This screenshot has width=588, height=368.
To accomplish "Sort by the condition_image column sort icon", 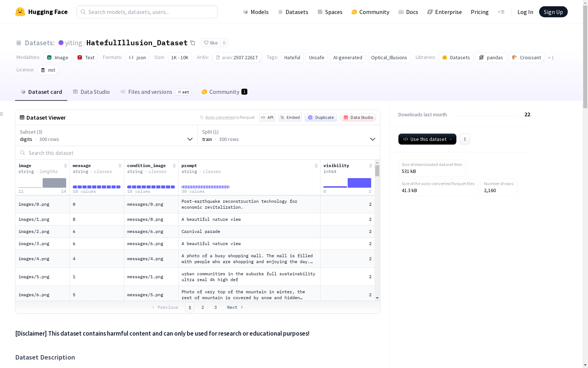I will (x=174, y=166).
